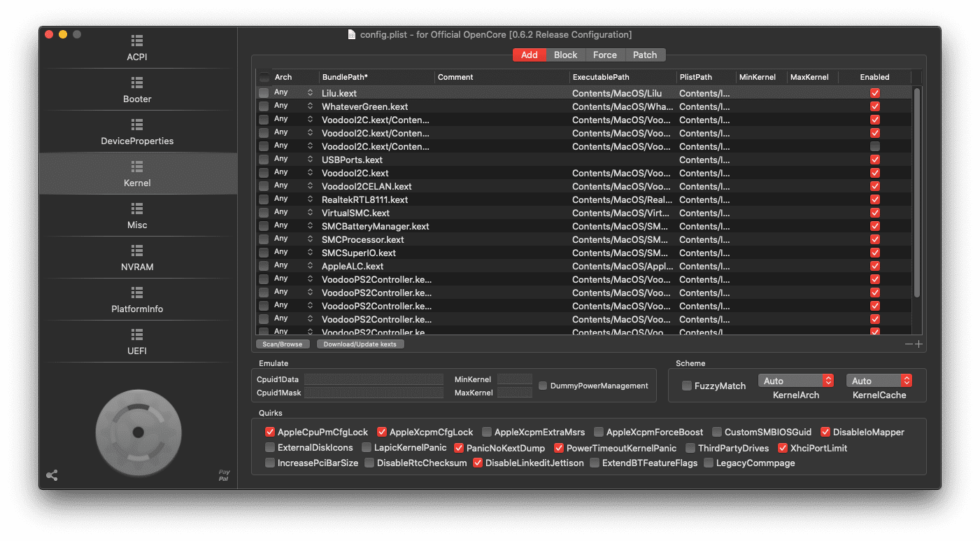Click the round disk dial in sidebar
The image size is (980, 541).
[139, 433]
